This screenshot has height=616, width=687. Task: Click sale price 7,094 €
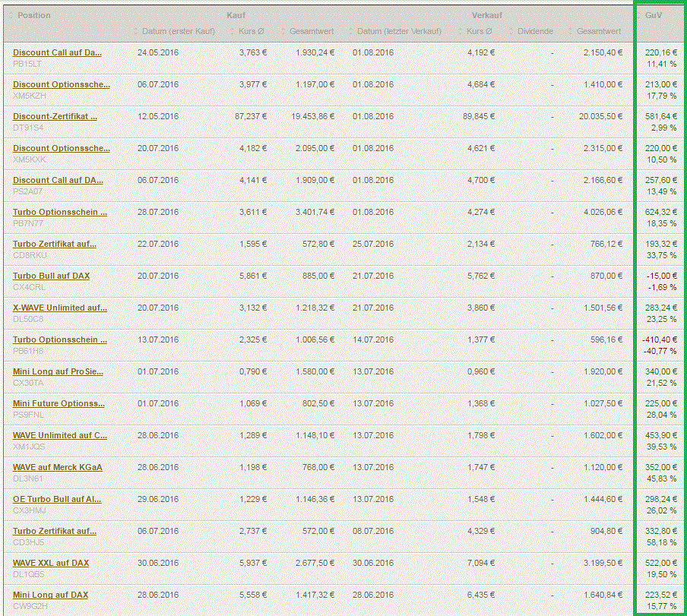pyautogui.click(x=480, y=564)
